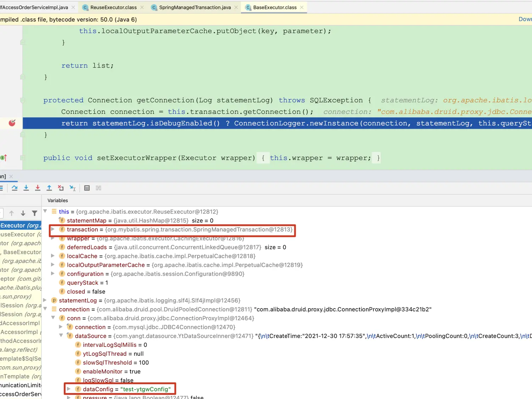Viewport: 532px width, 399px height.
Task: Close the debug session tab
Action: (11, 176)
